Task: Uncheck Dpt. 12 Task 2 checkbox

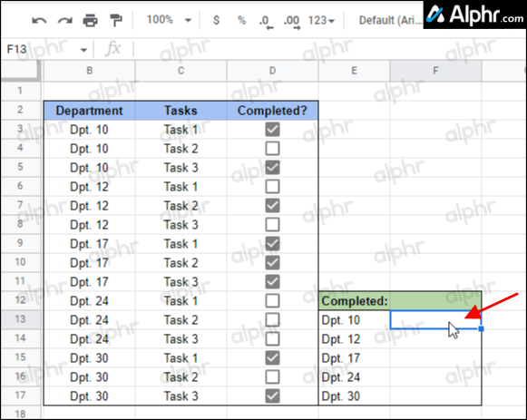Action: tap(272, 205)
